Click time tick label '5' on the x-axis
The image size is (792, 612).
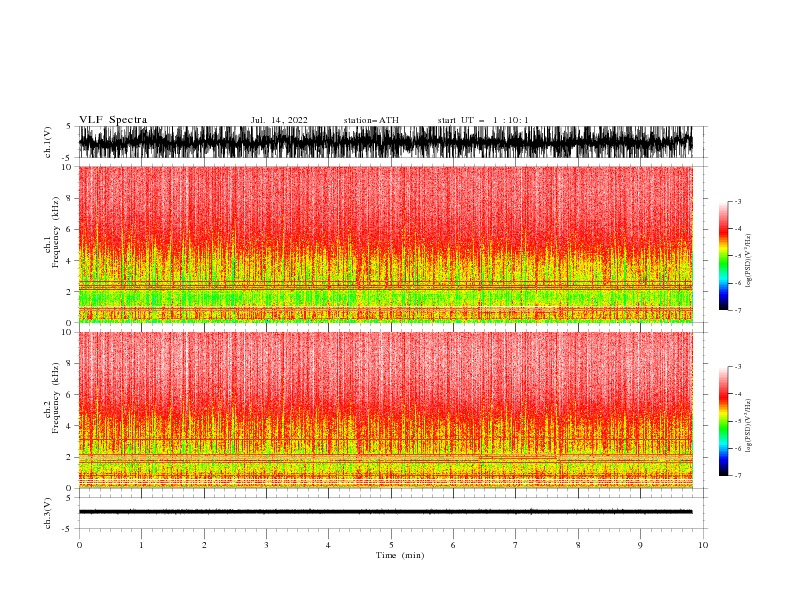(391, 545)
